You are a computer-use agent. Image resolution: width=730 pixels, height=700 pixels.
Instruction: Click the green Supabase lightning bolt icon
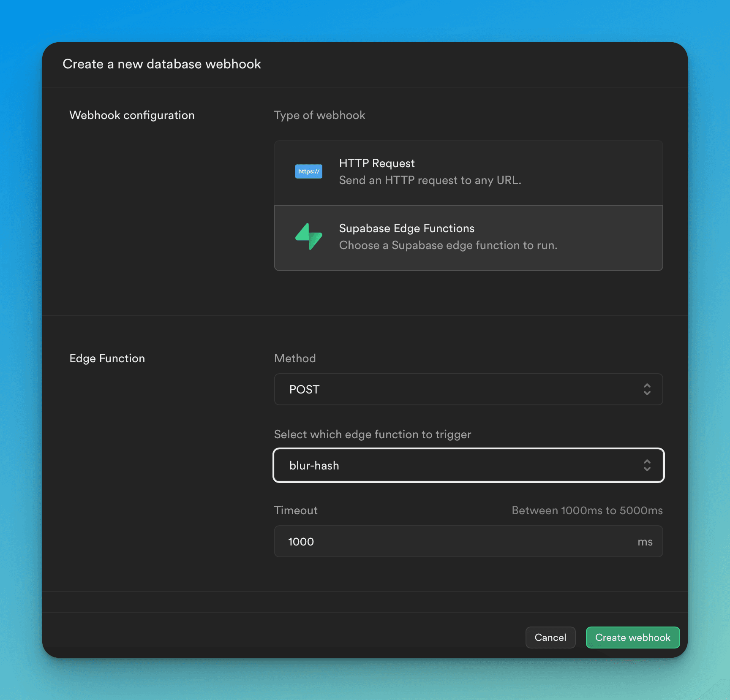[308, 236]
